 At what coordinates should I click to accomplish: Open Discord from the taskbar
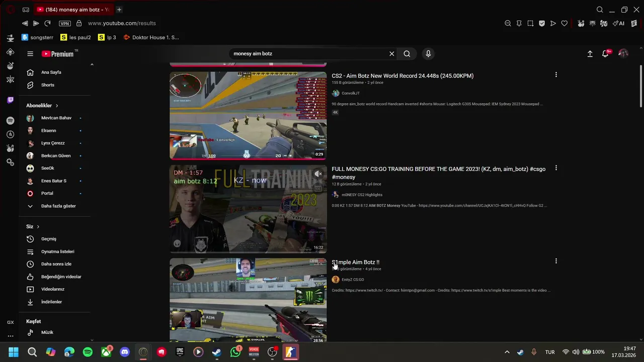[x=125, y=352]
